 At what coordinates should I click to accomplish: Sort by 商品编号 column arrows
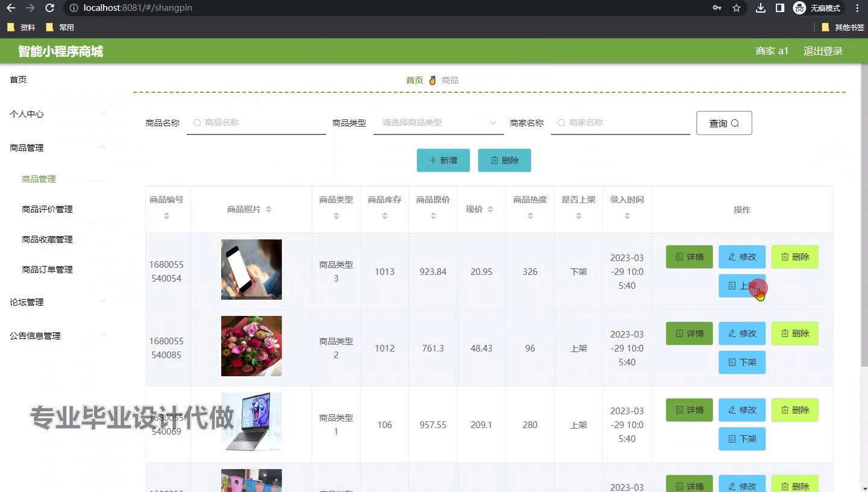[x=166, y=215]
